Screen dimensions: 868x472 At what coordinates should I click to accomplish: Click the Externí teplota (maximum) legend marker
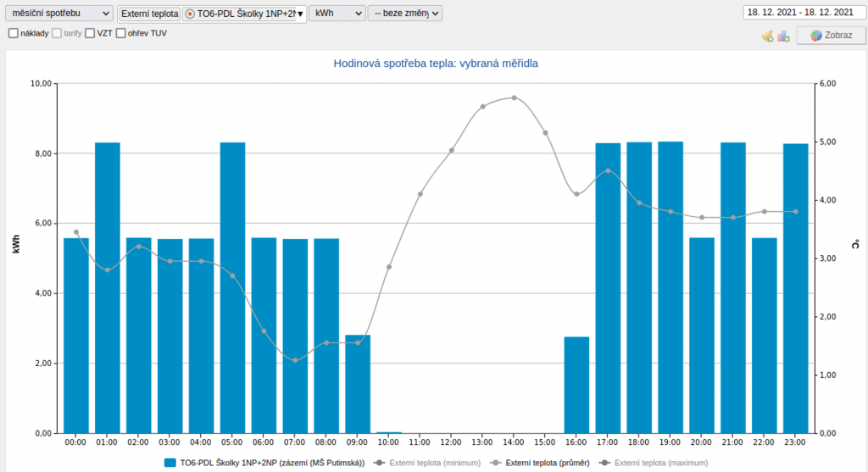tap(604, 463)
